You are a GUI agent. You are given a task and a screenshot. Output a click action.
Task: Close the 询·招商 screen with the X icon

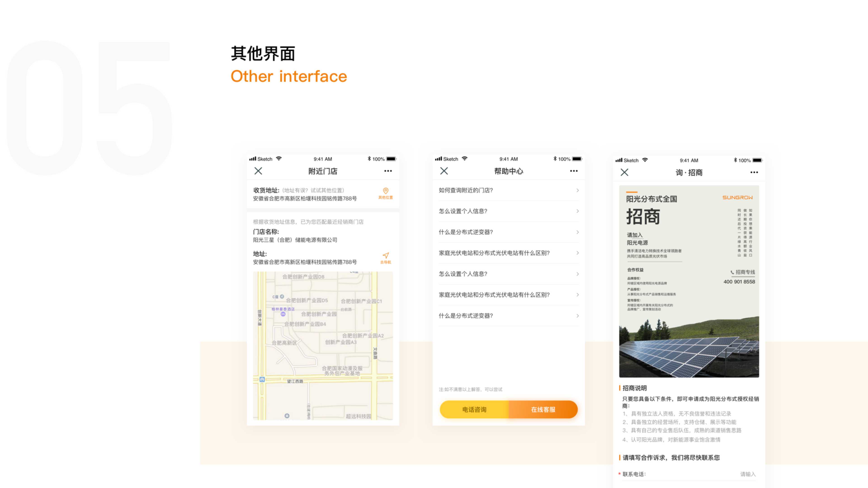click(x=624, y=172)
